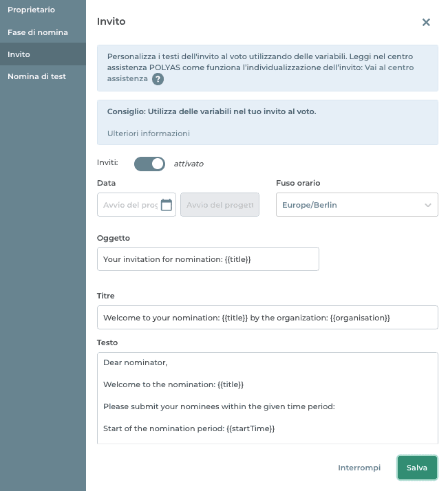Image resolution: width=448 pixels, height=491 pixels.
Task: Open the Fuso orario timezone dropdown
Action: tap(356, 205)
